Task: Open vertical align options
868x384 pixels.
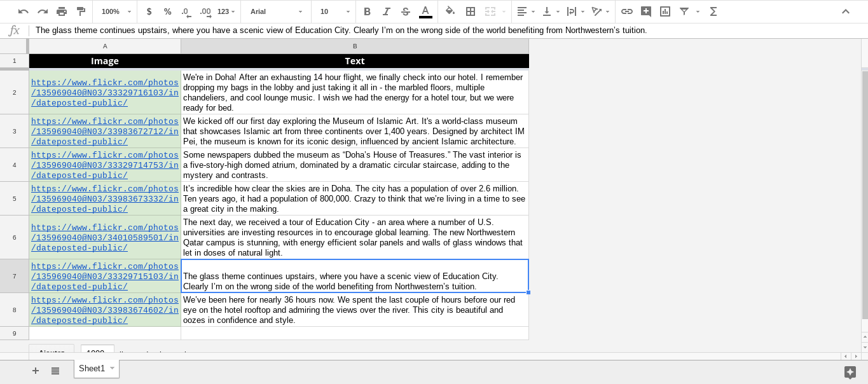Action: (551, 11)
